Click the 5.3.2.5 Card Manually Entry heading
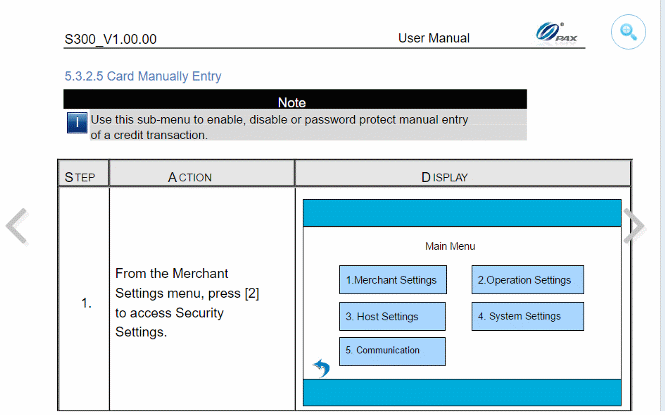Image resolution: width=665 pixels, height=415 pixels. pos(143,76)
